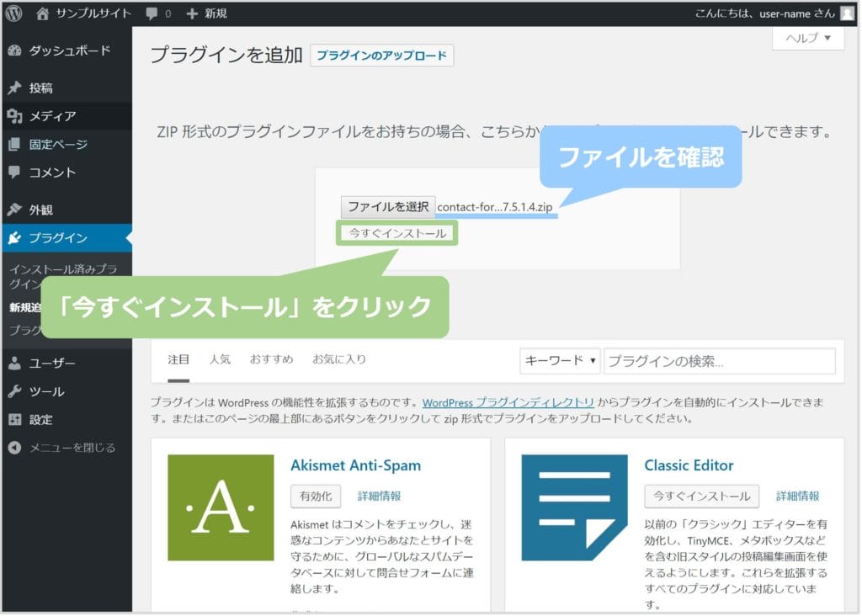Click the plus 新規 icon in admin bar
This screenshot has height=616, width=862.
point(192,13)
